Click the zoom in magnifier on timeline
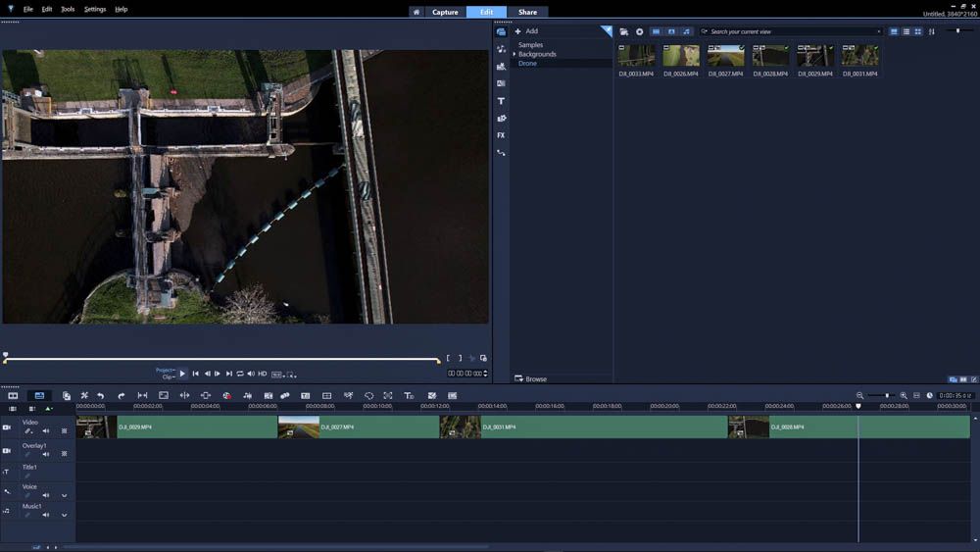980x552 pixels. [x=904, y=396]
